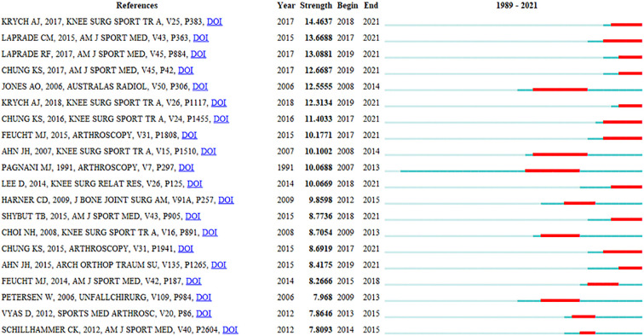The height and width of the screenshot is (336, 644).
Task: Select Begin year 2007 in PAGNANI row
Action: pos(345,168)
